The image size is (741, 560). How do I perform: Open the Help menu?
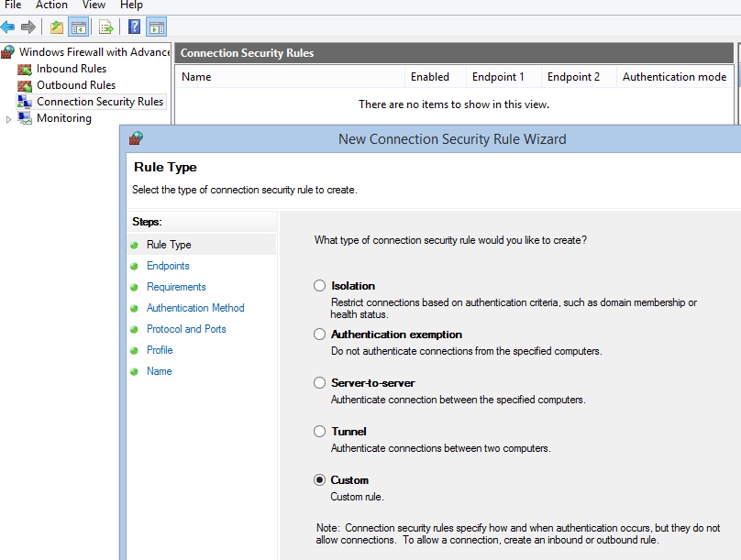pos(131,5)
